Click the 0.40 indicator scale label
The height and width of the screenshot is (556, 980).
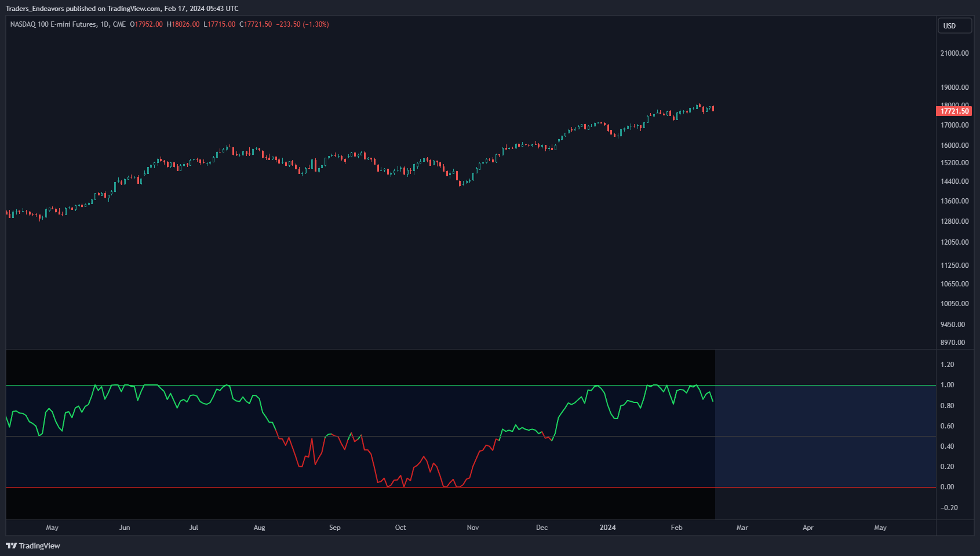947,446
